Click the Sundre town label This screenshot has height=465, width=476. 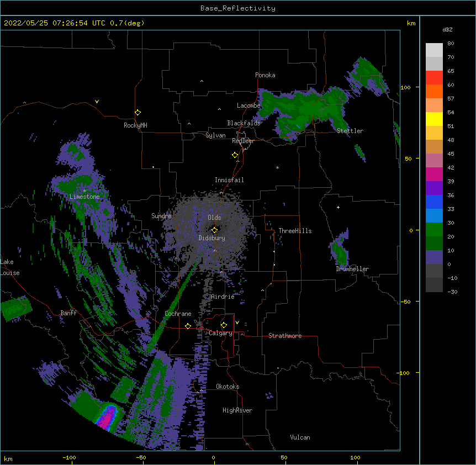(161, 216)
